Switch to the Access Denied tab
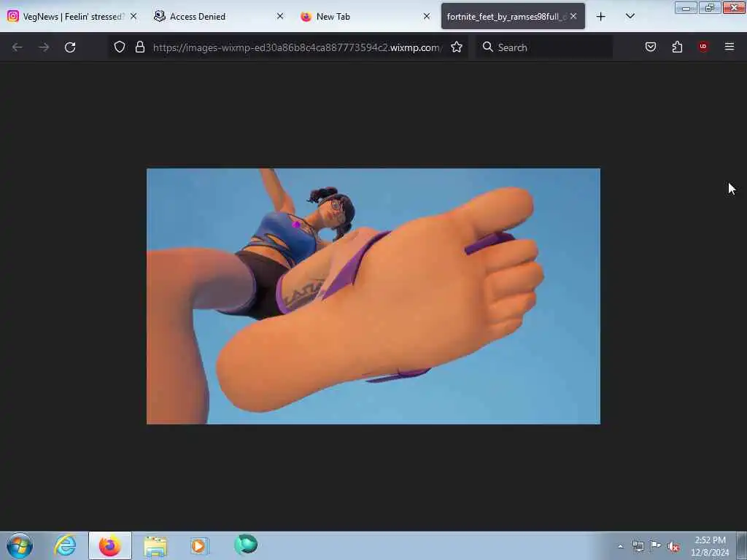Viewport: 747px width, 560px height. [x=217, y=16]
